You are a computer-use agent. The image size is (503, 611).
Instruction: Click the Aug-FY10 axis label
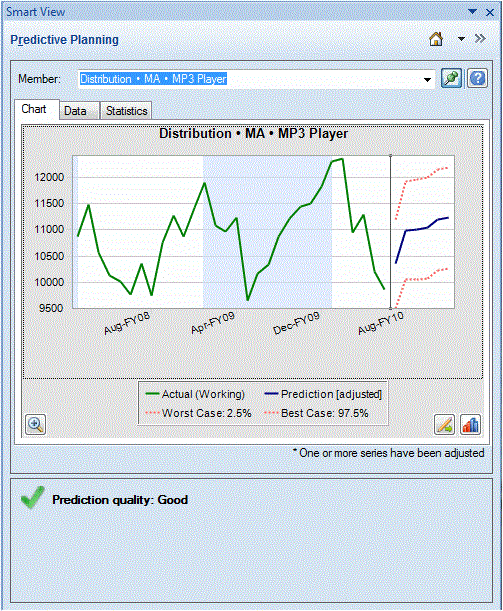[381, 323]
